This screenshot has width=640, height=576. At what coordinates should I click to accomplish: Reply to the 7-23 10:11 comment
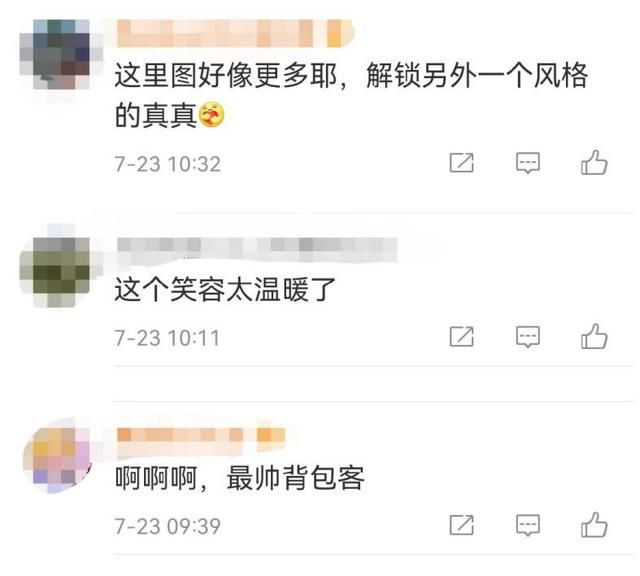click(528, 337)
